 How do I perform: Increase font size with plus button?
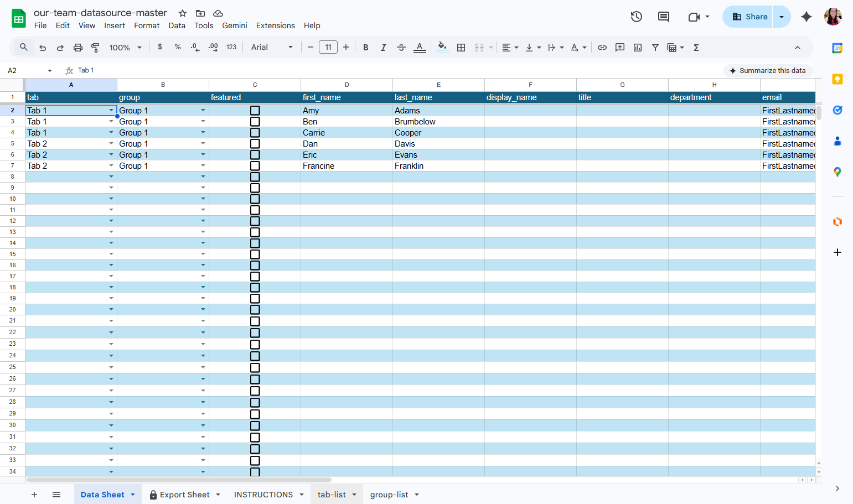[x=346, y=48]
